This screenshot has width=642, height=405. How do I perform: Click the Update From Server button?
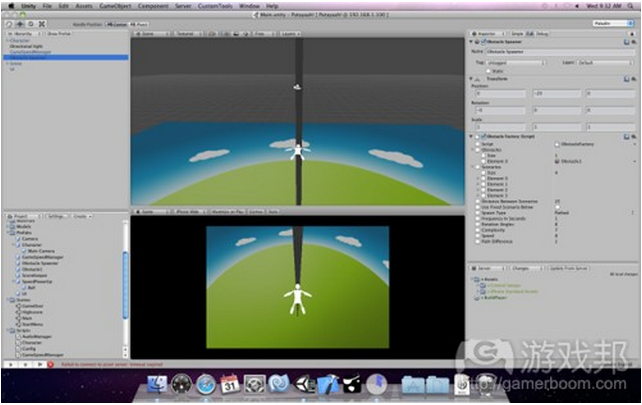click(569, 268)
